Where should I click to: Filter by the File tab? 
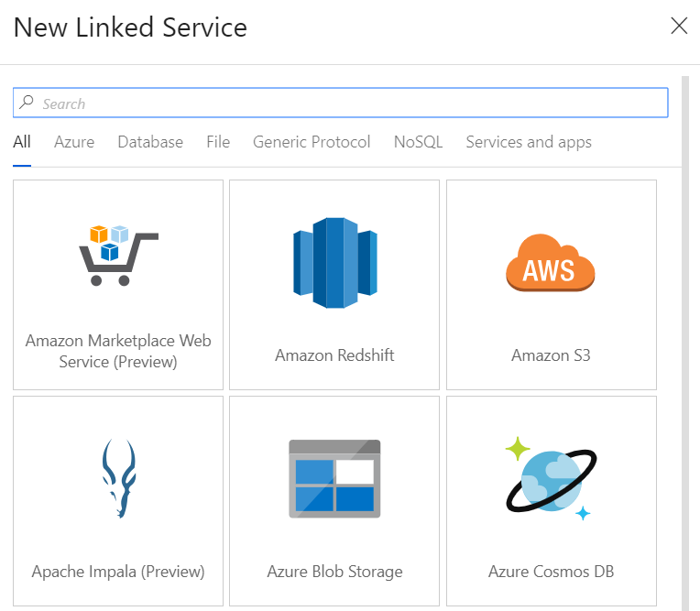coord(218,142)
